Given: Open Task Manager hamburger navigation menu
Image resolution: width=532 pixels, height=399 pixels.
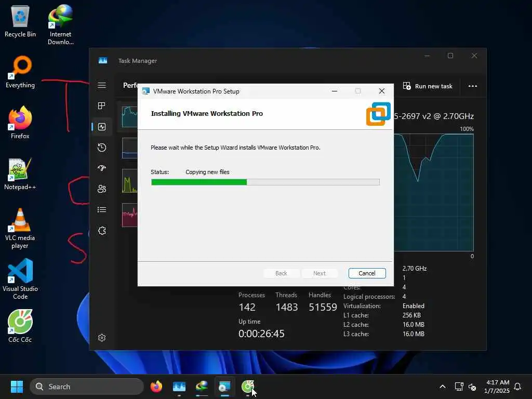Looking at the screenshot, I should pos(102,85).
